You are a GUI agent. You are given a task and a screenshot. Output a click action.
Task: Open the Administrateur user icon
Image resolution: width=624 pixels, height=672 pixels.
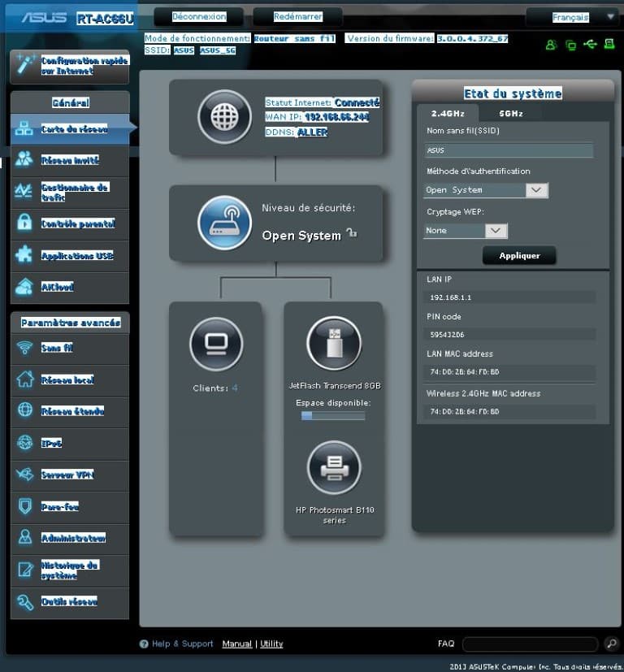click(25, 537)
